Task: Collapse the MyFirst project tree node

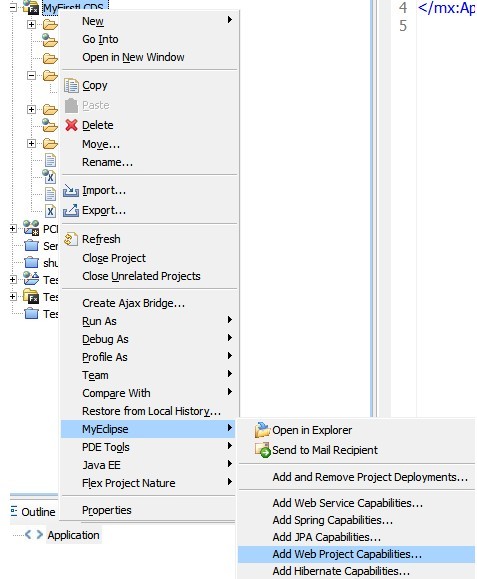Action: (13, 7)
